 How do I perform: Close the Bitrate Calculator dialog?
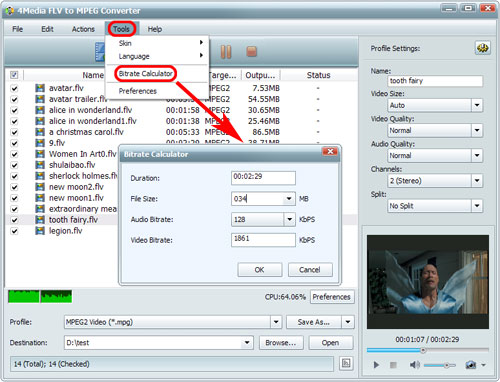tap(330, 152)
